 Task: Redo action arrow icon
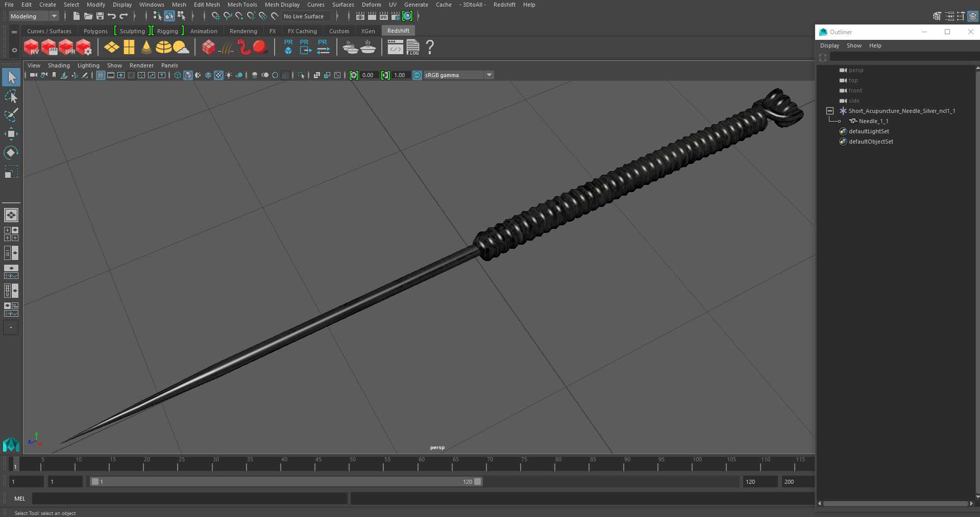[x=124, y=16]
